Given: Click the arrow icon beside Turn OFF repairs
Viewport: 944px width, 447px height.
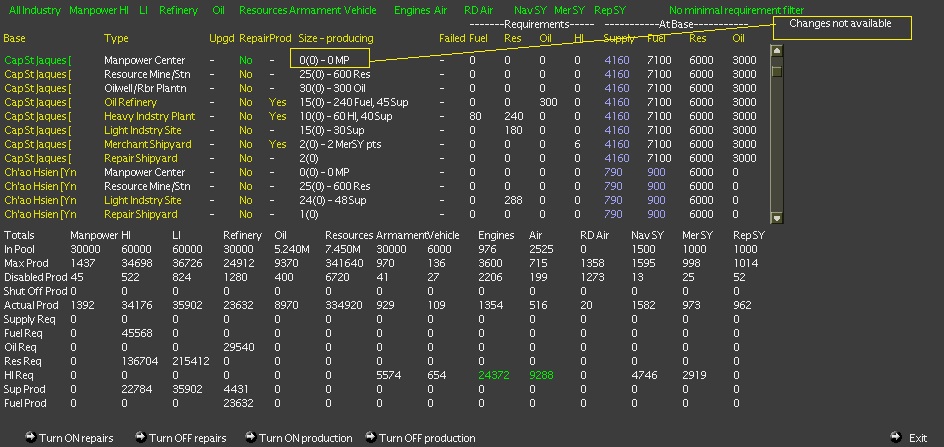Looking at the screenshot, I should [x=141, y=437].
